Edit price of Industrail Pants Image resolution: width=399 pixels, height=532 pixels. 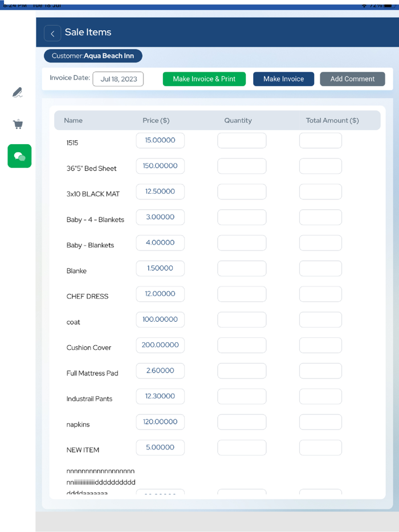click(160, 396)
